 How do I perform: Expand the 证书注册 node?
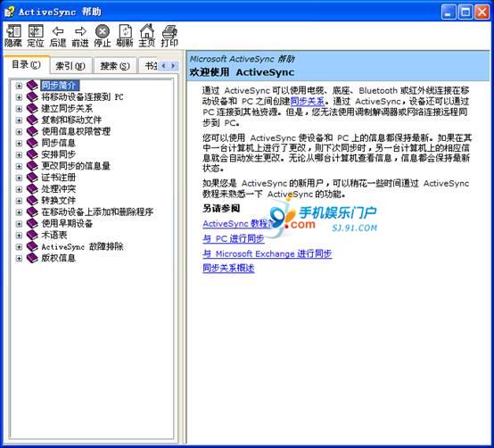click(19, 178)
